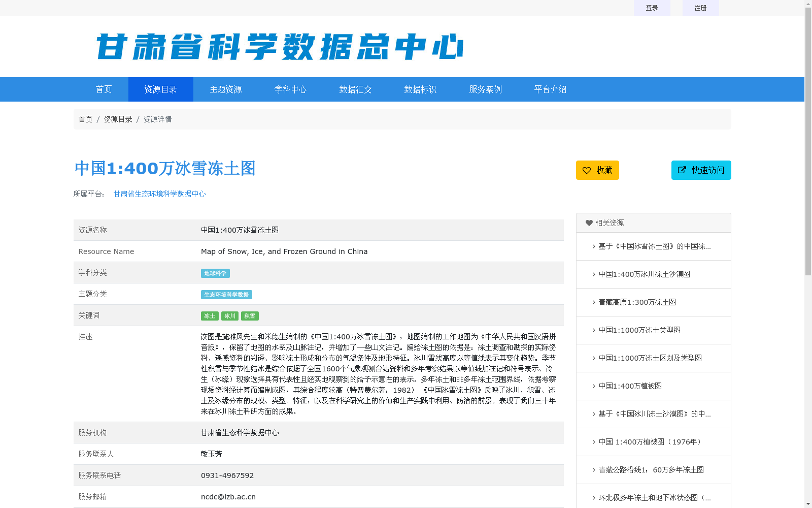Click the scrollbar down arrow
This screenshot has height=508, width=812.
pyautogui.click(x=808, y=504)
